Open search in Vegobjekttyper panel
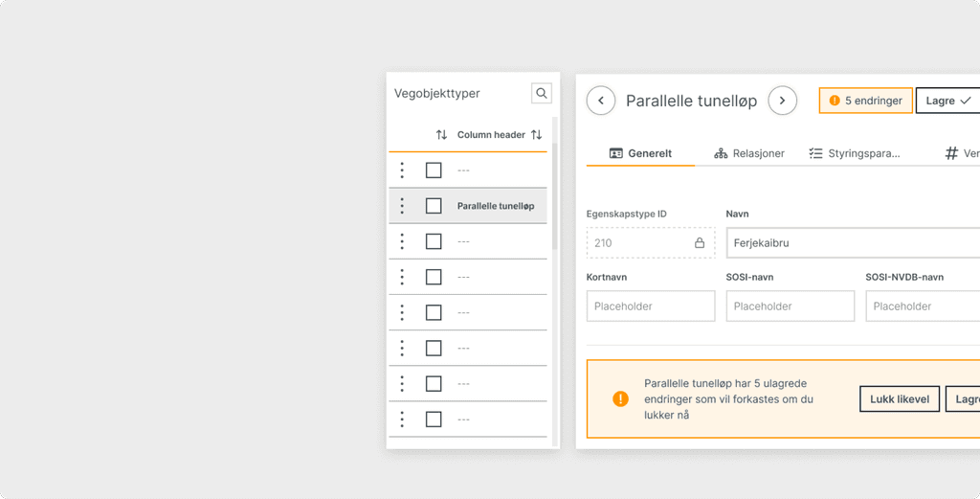The height and width of the screenshot is (499, 980). tap(542, 93)
